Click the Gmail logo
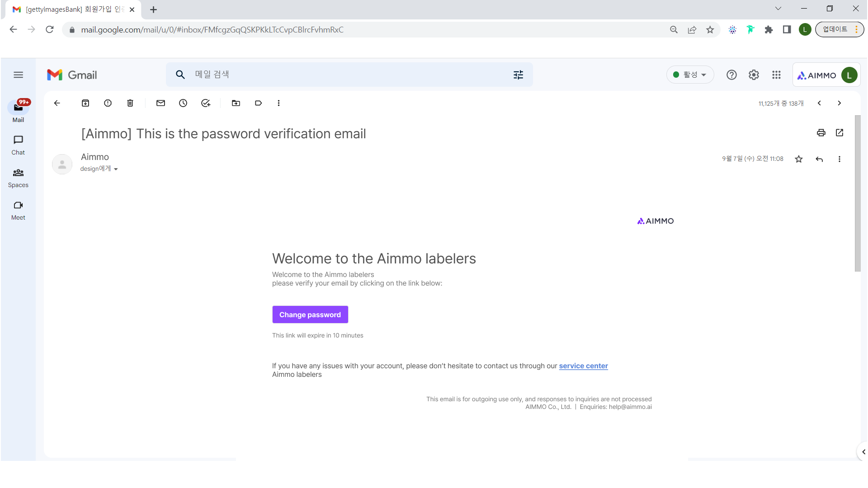 (x=72, y=75)
